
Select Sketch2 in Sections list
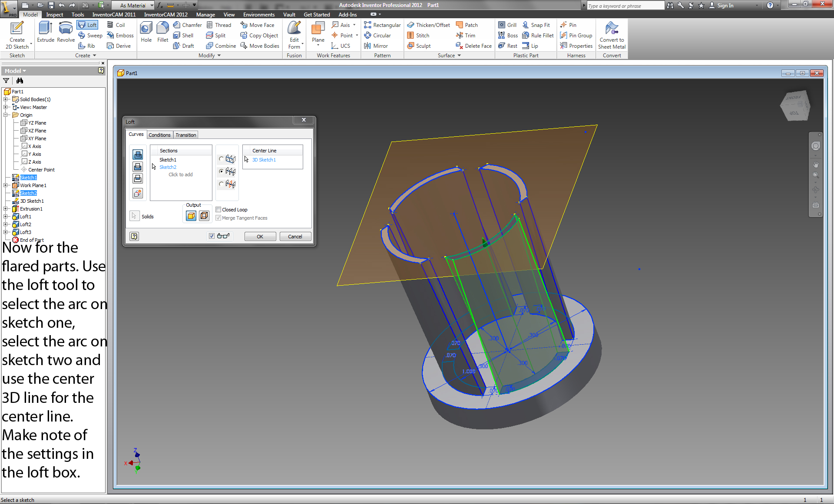[x=168, y=167]
